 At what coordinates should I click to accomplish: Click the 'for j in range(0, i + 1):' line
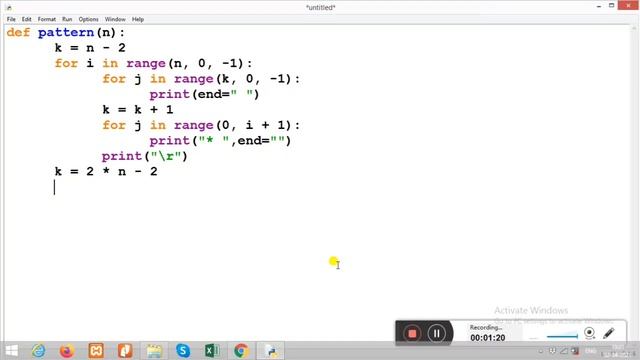201,125
